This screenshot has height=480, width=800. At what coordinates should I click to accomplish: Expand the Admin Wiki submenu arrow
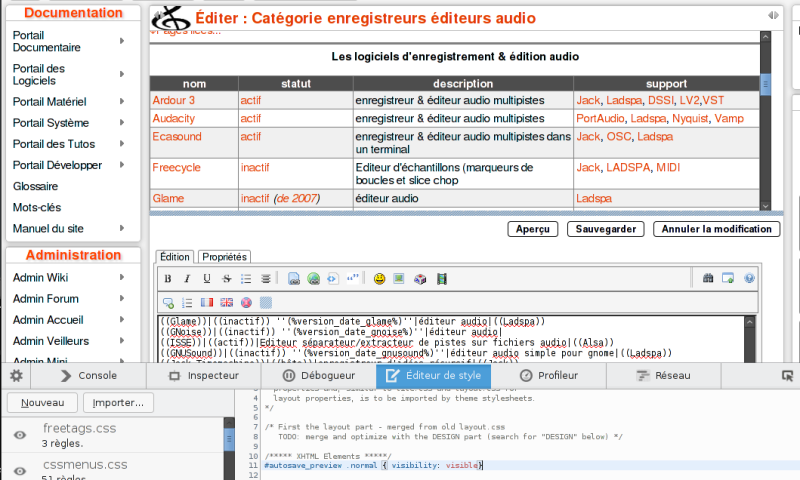click(122, 277)
